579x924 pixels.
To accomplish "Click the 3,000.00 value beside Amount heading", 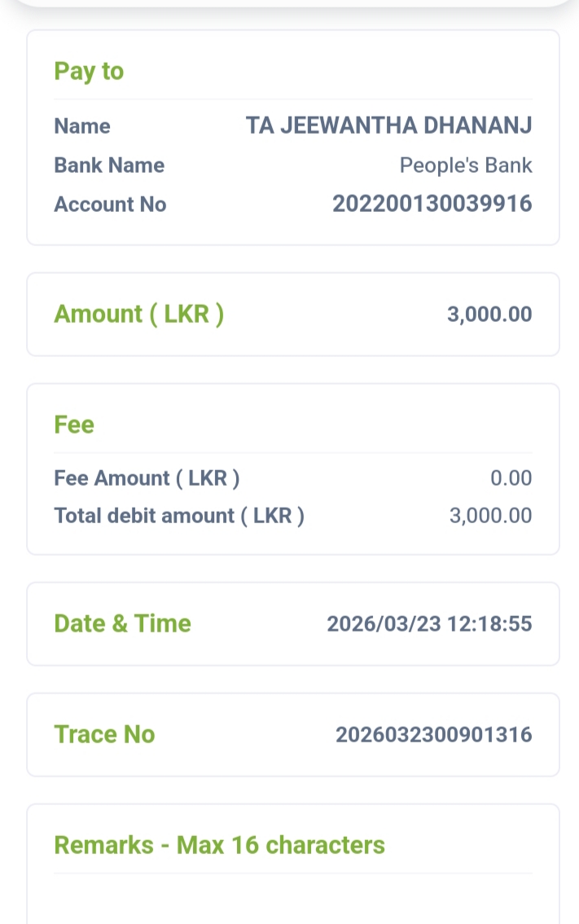I will point(489,315).
